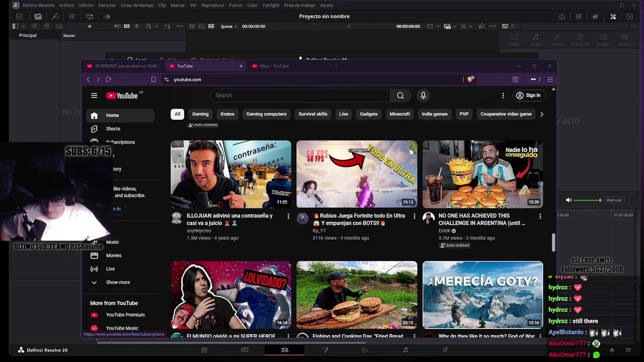The height and width of the screenshot is (362, 644).
Task: Switch to the Media page at DaVinci bottom bar
Action: 204,350
